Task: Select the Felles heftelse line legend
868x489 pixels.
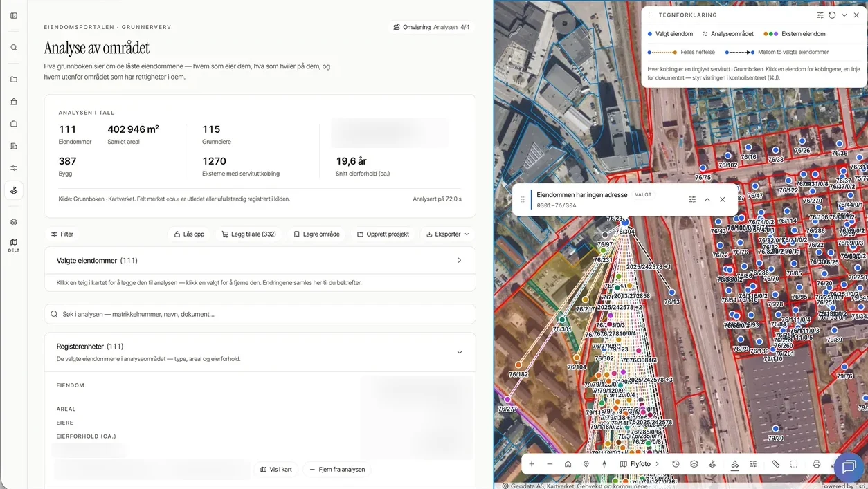Action: click(662, 52)
